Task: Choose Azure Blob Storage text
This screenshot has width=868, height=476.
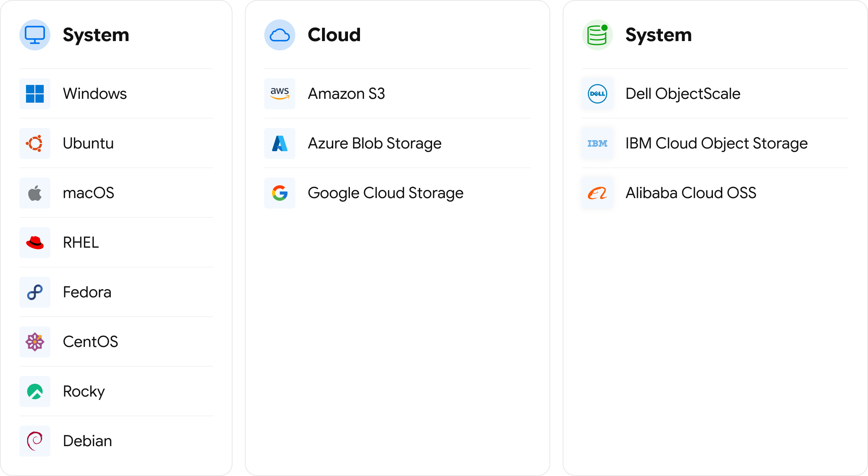Action: (x=375, y=143)
